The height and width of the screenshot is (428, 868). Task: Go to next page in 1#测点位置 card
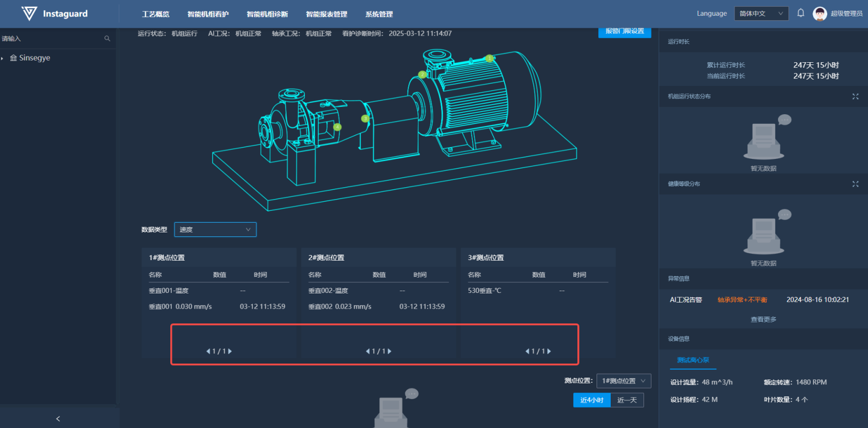point(230,351)
